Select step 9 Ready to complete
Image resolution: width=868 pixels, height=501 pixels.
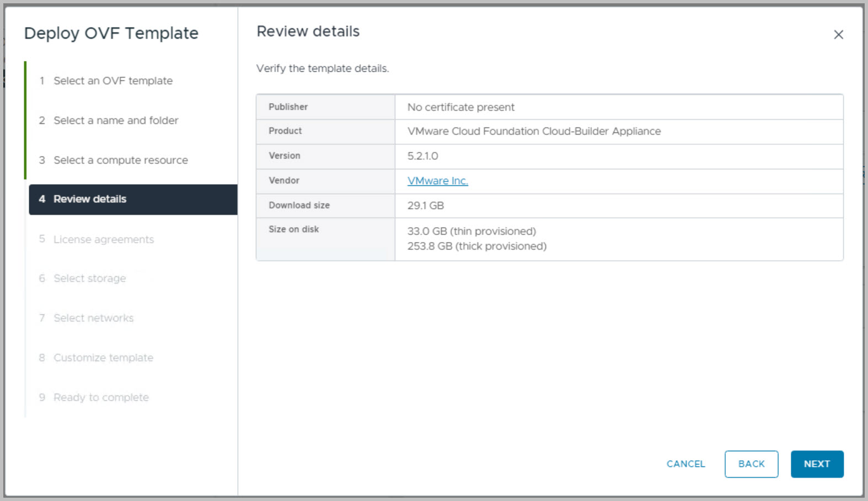101,398
